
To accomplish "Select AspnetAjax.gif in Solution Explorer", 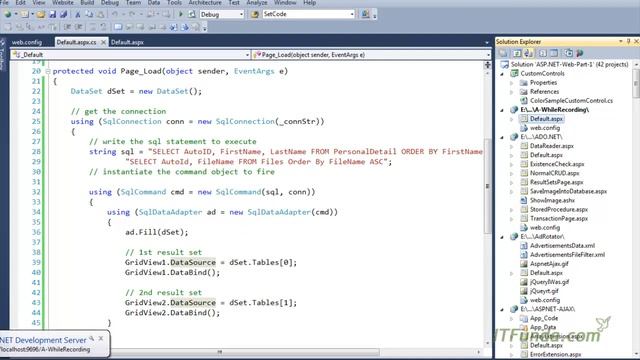I will (x=549, y=264).
